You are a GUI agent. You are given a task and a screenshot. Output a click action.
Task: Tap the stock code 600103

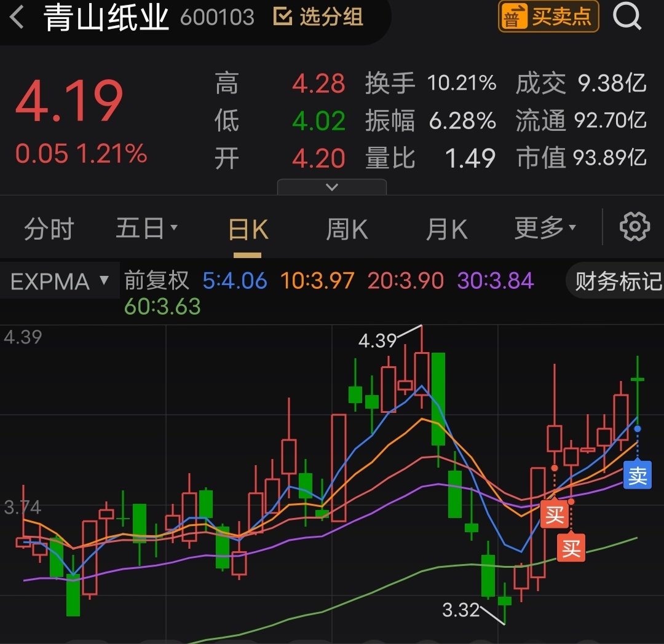coord(217,17)
